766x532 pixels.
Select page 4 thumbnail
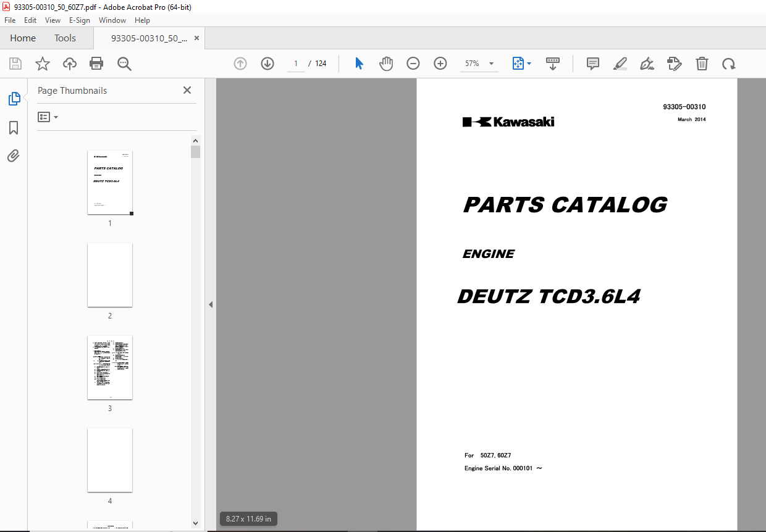click(110, 460)
